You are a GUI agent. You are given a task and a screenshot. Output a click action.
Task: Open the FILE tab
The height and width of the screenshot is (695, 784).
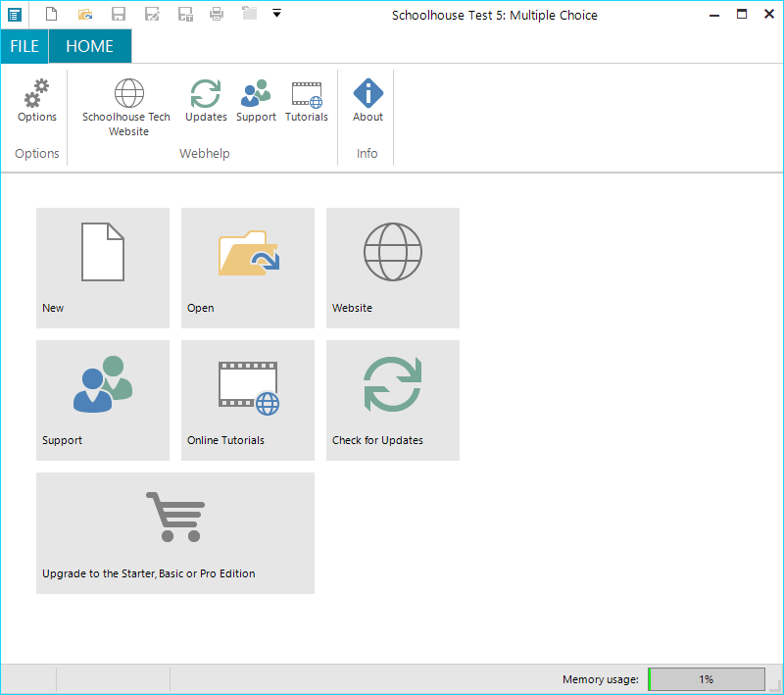pos(24,46)
